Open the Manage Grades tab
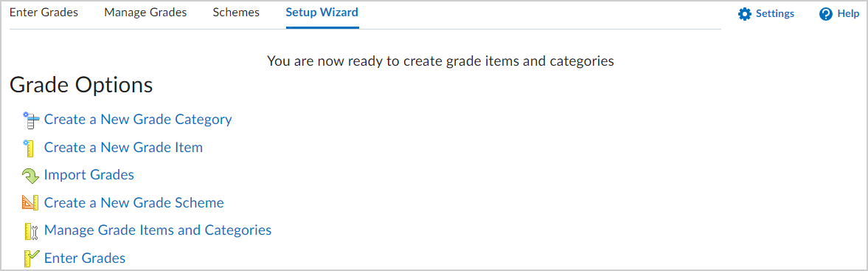868x271 pixels. coord(145,13)
